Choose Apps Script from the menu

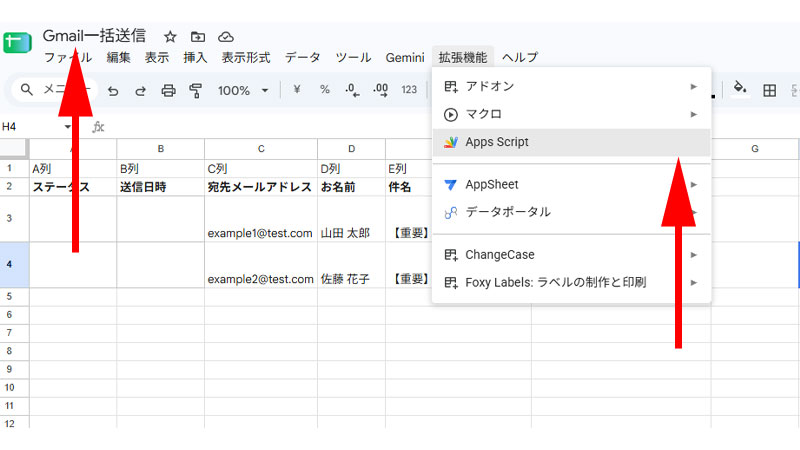[x=571, y=142]
